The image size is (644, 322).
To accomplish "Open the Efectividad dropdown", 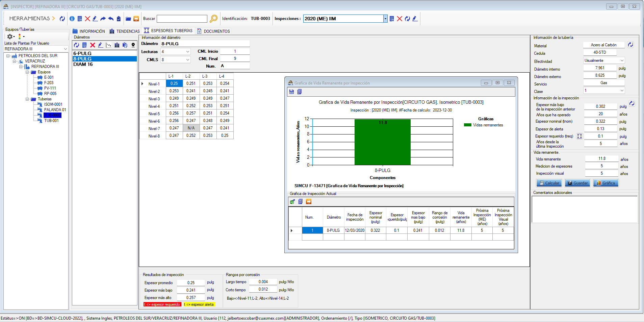I will pyautogui.click(x=622, y=60).
